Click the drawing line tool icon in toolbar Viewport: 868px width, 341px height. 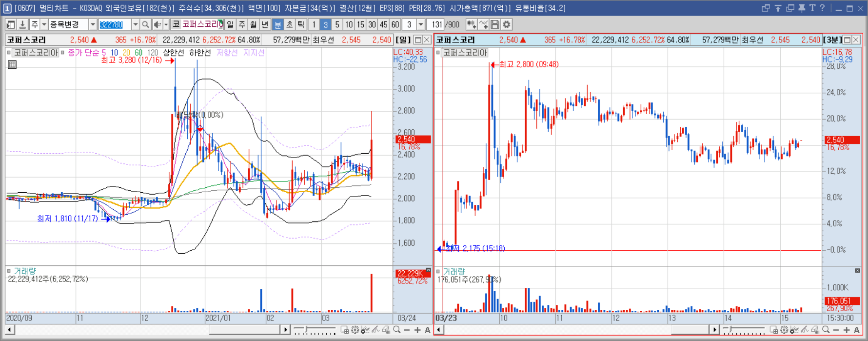(x=483, y=24)
